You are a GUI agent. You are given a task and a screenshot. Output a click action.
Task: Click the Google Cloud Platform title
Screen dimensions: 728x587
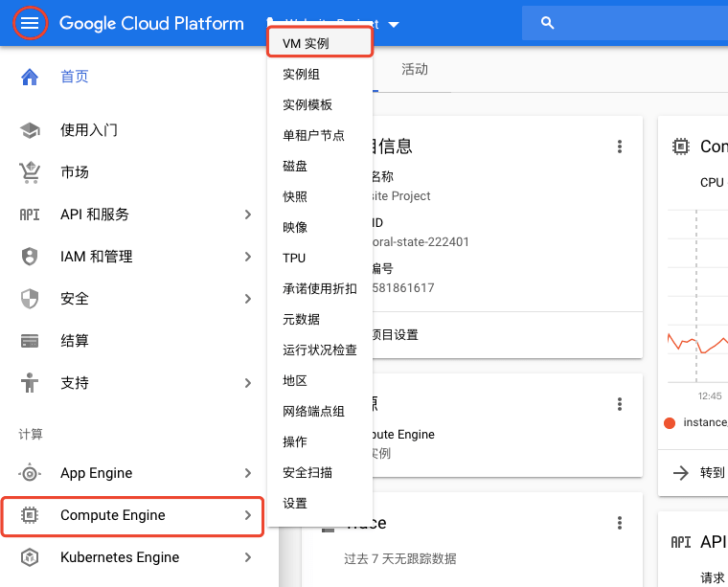click(x=151, y=23)
